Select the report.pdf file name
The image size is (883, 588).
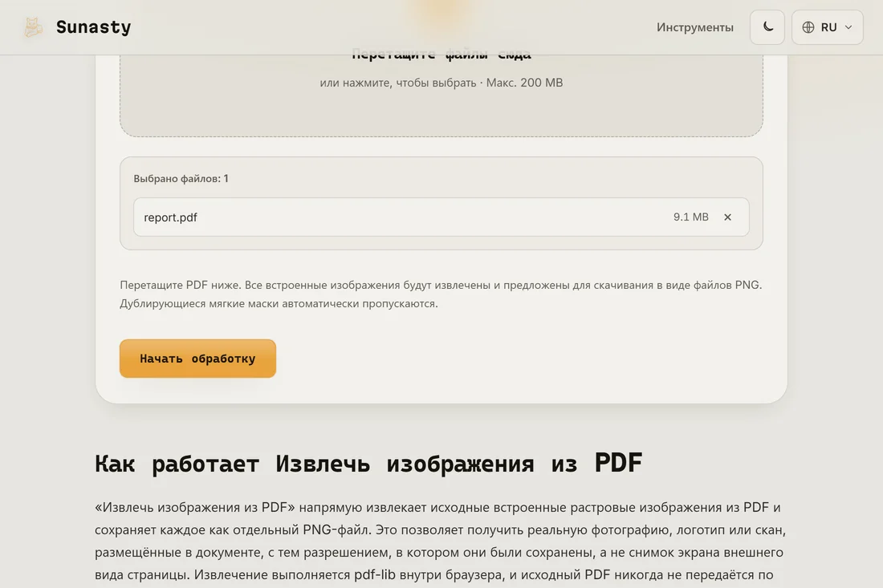coord(170,217)
